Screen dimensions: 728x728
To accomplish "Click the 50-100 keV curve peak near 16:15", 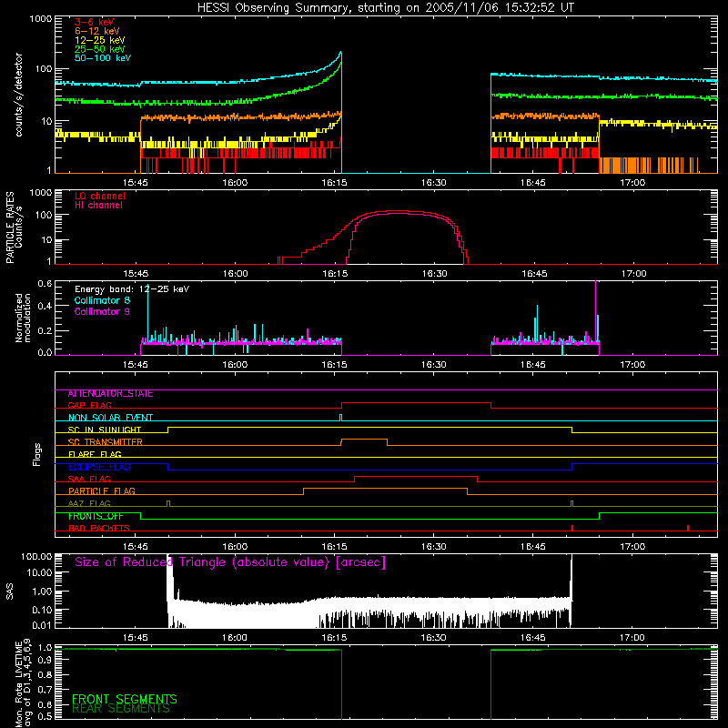I will [340, 53].
